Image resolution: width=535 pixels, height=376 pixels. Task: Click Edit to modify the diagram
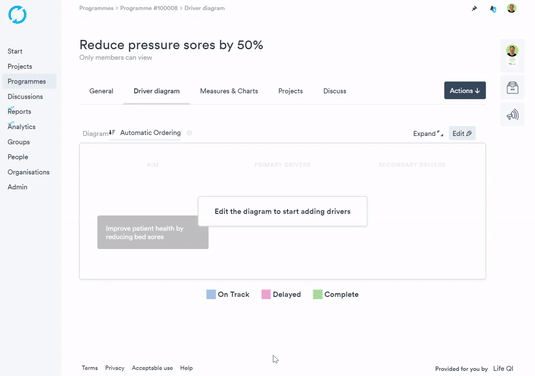tap(462, 133)
